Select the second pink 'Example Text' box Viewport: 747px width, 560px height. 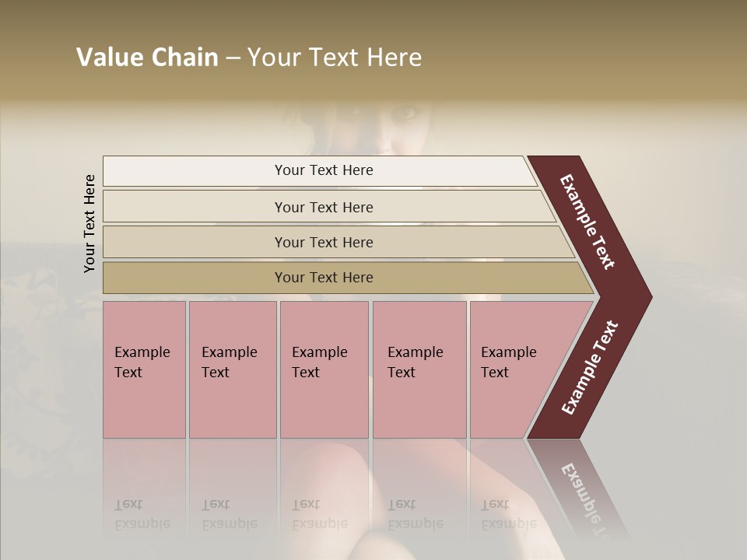tap(232, 369)
